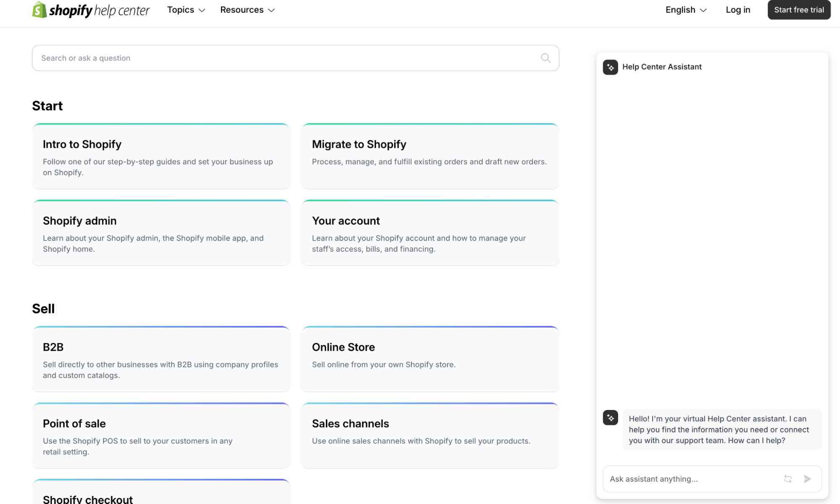Image resolution: width=840 pixels, height=504 pixels.
Task: Click the search magnifier icon
Action: [545, 58]
